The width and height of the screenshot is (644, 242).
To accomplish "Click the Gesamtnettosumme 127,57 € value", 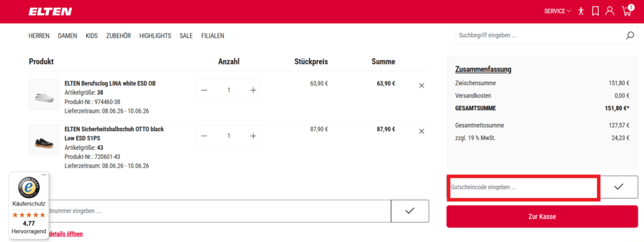I will (x=619, y=125).
